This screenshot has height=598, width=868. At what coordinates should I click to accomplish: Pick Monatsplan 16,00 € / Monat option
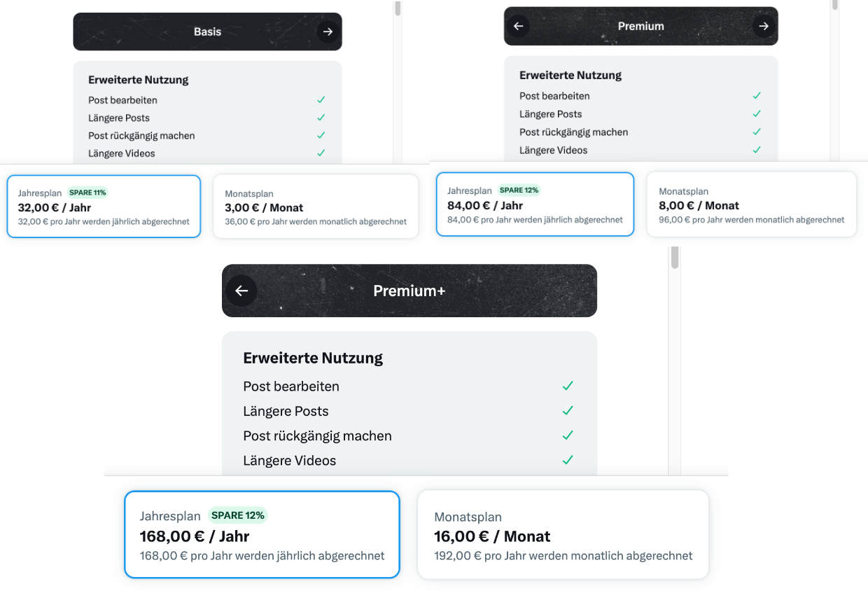563,534
